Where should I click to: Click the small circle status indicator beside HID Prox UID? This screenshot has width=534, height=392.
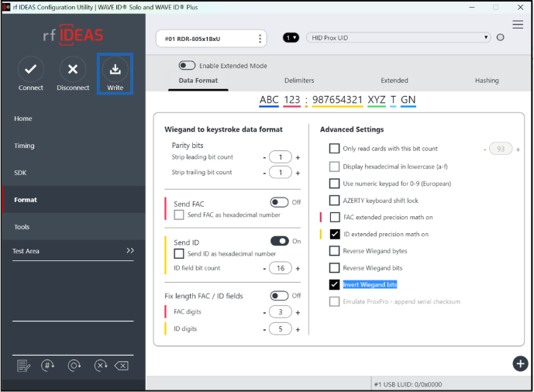(x=500, y=37)
